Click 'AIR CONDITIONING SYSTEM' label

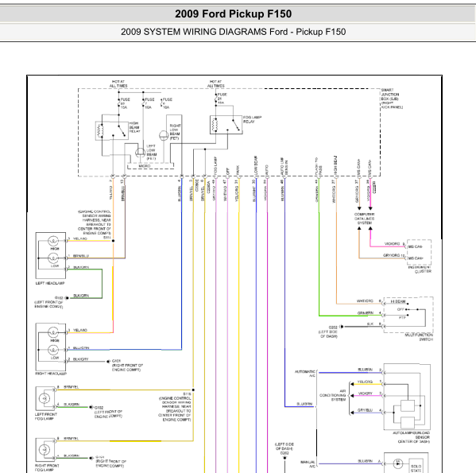(x=333, y=395)
